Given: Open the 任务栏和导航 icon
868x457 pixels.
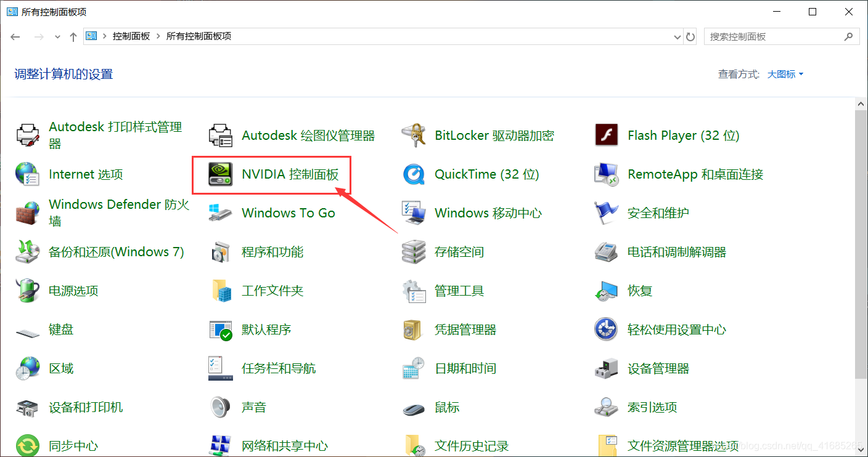Looking at the screenshot, I should click(220, 368).
